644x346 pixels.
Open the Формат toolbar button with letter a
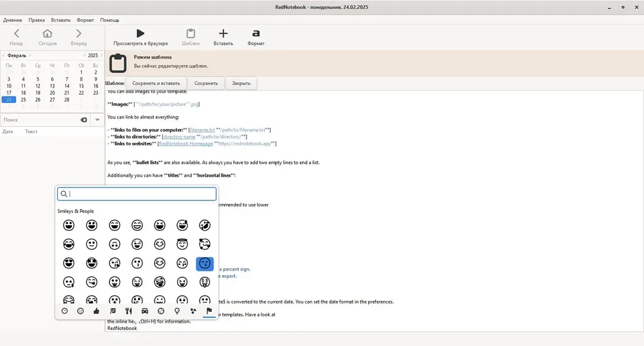256,37
